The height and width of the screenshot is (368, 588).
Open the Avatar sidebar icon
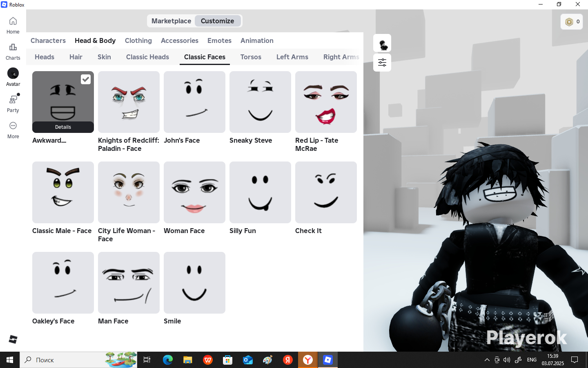coord(13,74)
